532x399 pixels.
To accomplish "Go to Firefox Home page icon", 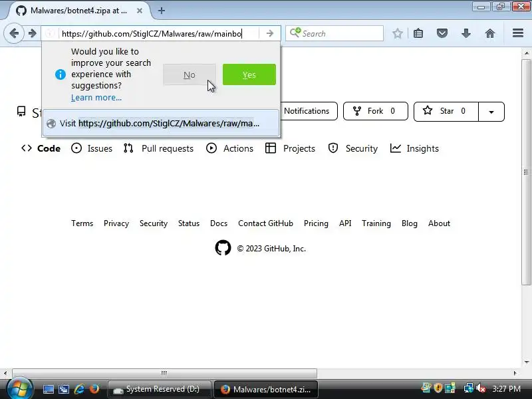I will click(489, 33).
